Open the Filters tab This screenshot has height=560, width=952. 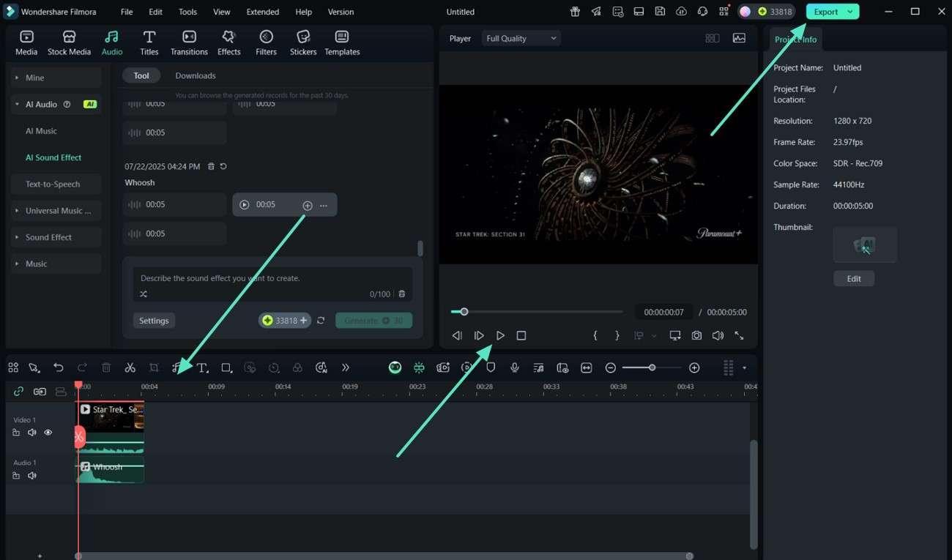[266, 42]
